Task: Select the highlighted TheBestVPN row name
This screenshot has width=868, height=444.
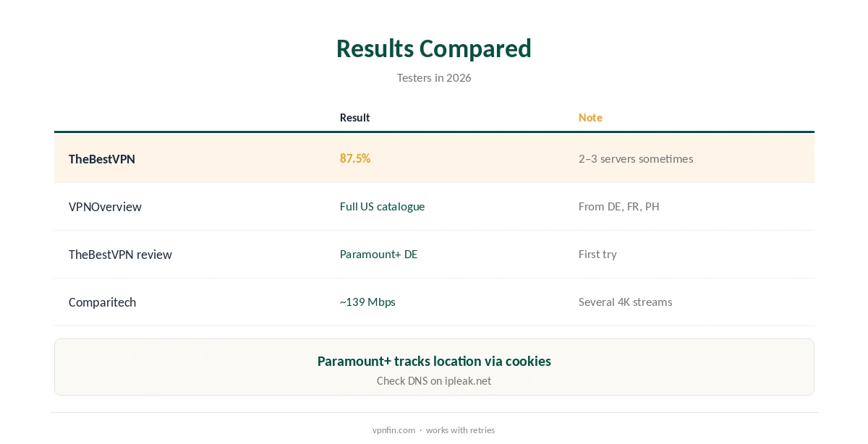Action: 102,159
